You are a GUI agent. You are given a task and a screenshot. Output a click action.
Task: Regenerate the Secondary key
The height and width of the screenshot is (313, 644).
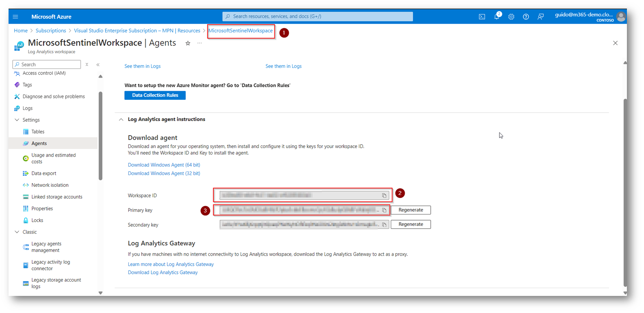(x=411, y=224)
